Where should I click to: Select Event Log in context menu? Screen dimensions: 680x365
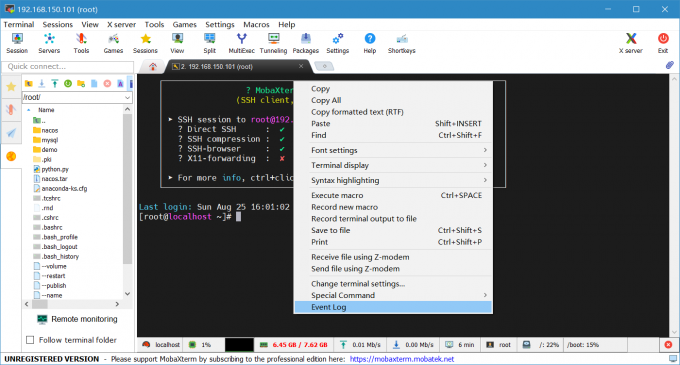[x=393, y=307]
